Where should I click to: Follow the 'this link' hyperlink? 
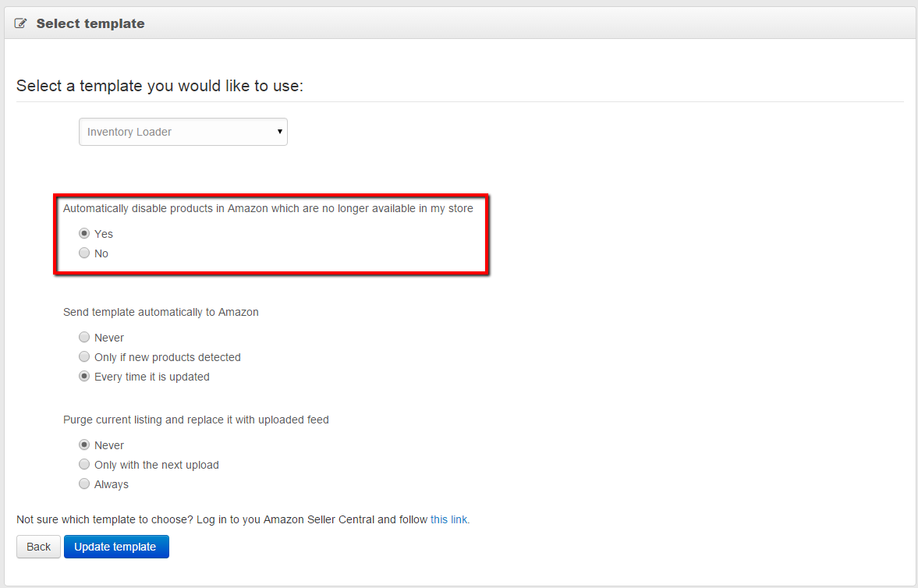(x=448, y=519)
